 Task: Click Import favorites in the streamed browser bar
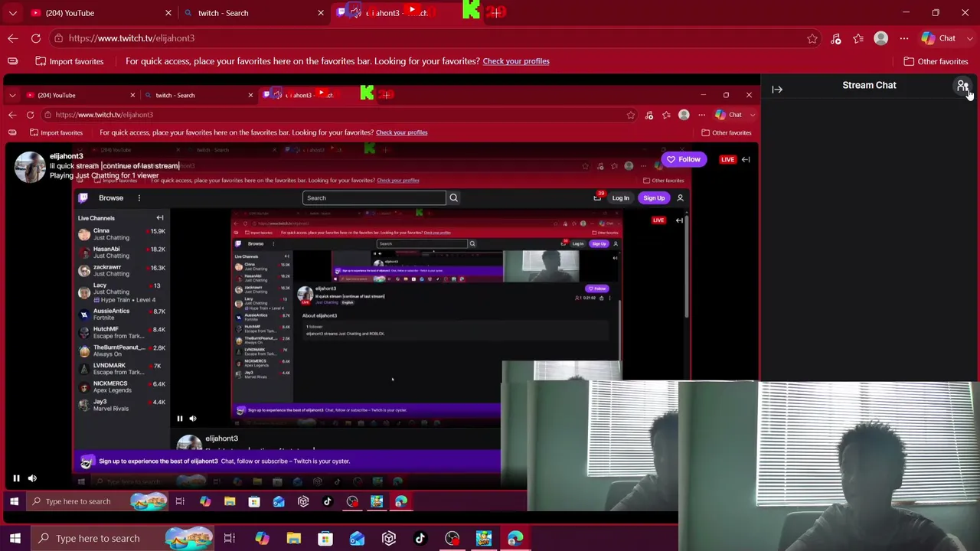coord(55,132)
